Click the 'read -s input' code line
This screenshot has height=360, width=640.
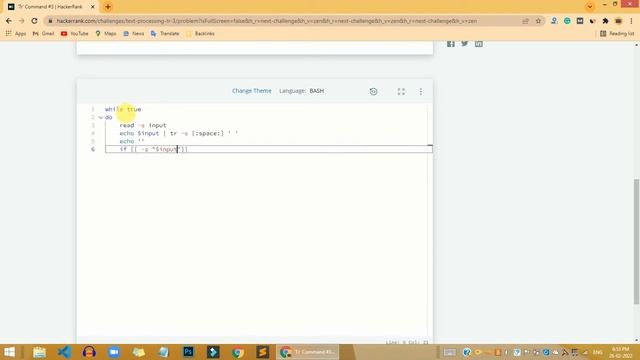(143, 125)
